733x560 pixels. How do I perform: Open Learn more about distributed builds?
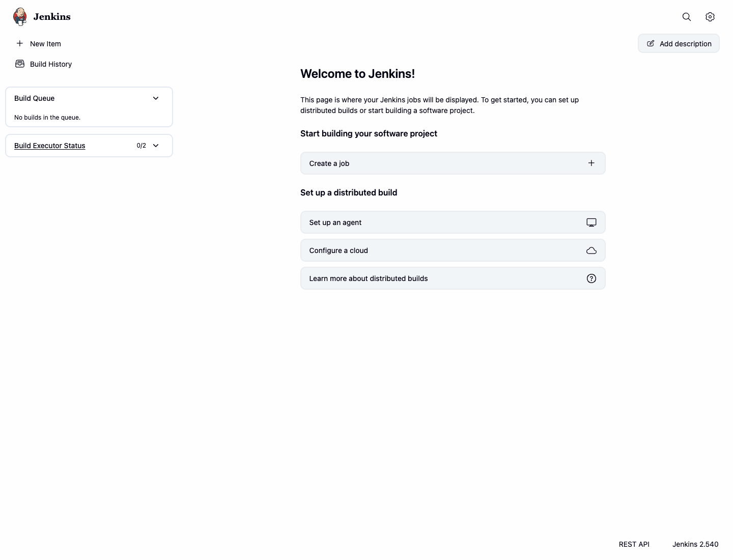453,278
